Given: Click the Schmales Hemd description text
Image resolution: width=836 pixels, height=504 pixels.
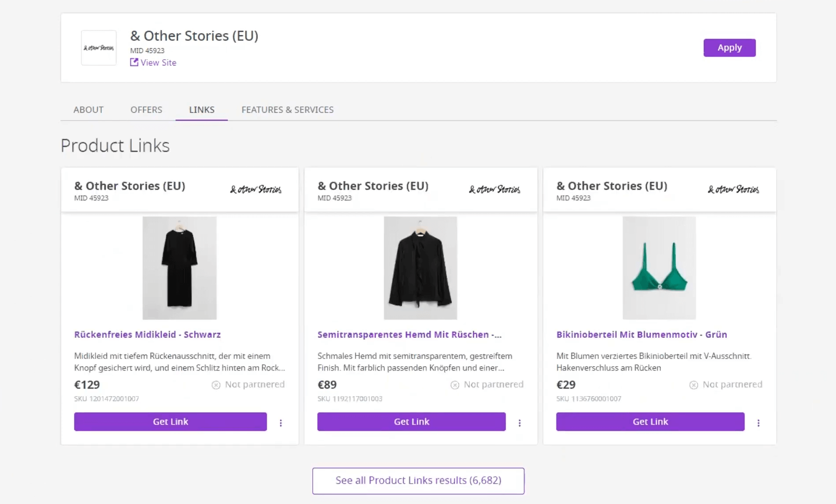Looking at the screenshot, I should pyautogui.click(x=415, y=362).
